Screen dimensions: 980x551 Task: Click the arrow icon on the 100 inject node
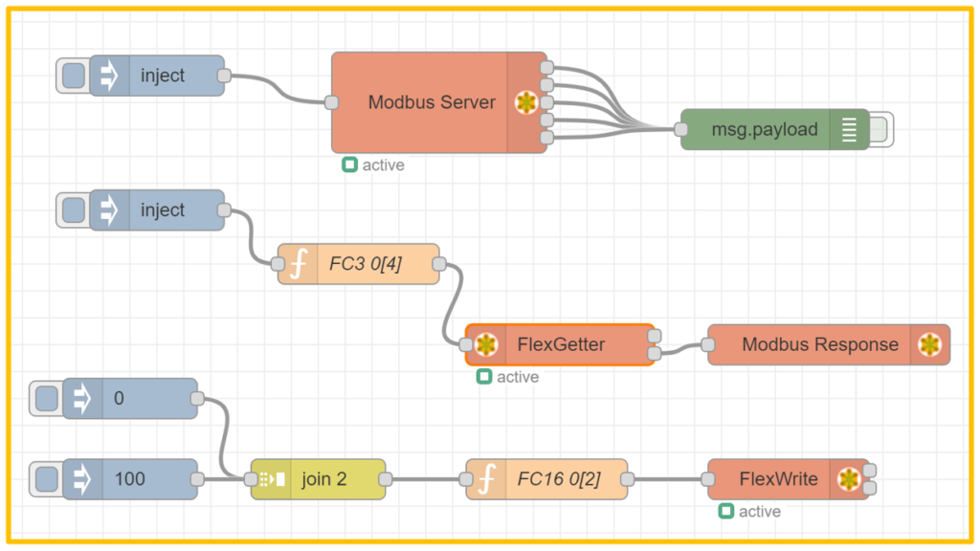point(82,479)
